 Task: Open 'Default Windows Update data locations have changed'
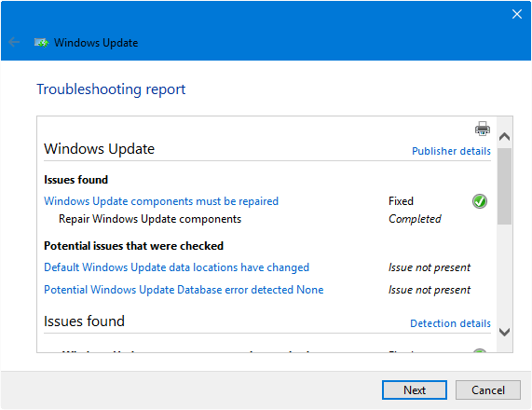coord(176,267)
